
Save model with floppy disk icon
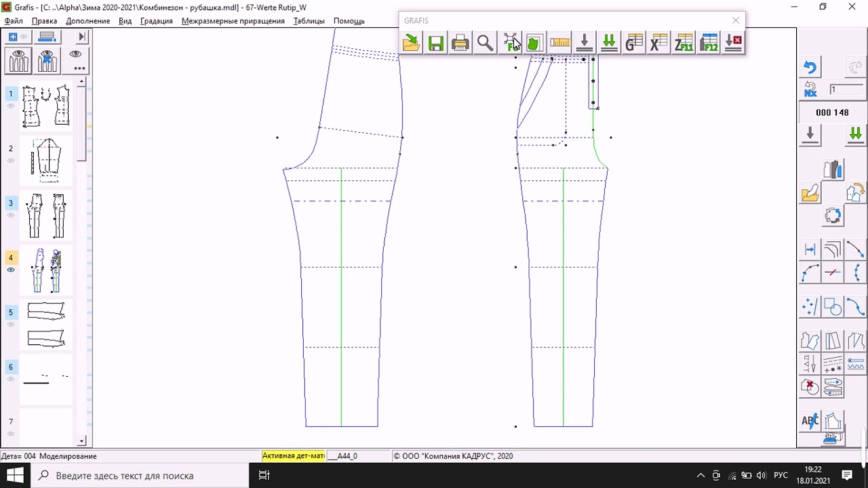pos(436,43)
